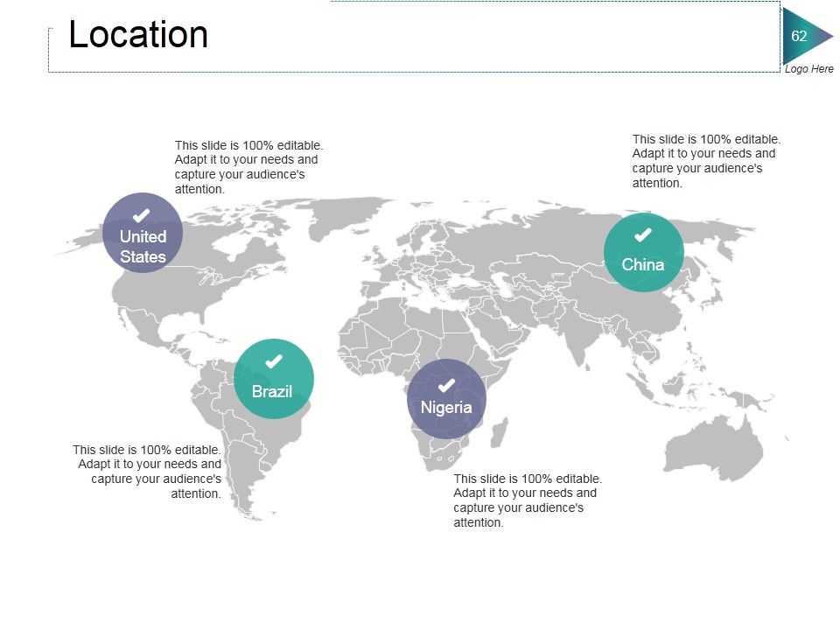Select the Location title text
This screenshot has width=840, height=630.
pos(138,34)
